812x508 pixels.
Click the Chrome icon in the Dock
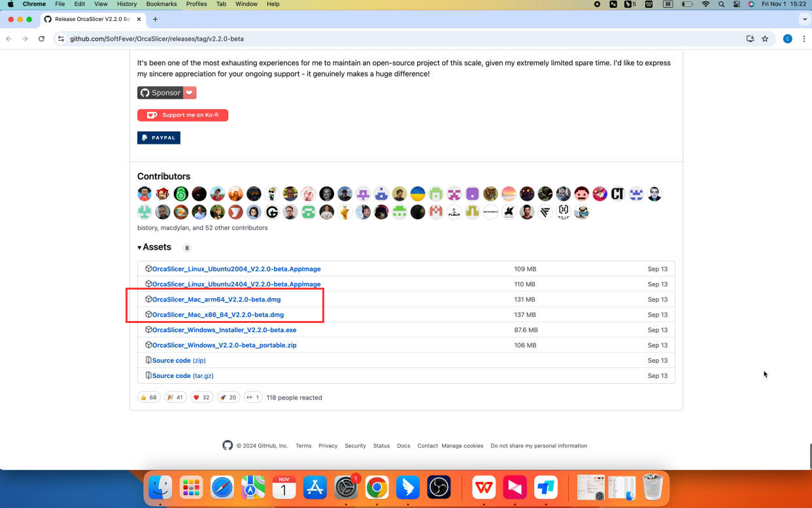click(x=377, y=487)
